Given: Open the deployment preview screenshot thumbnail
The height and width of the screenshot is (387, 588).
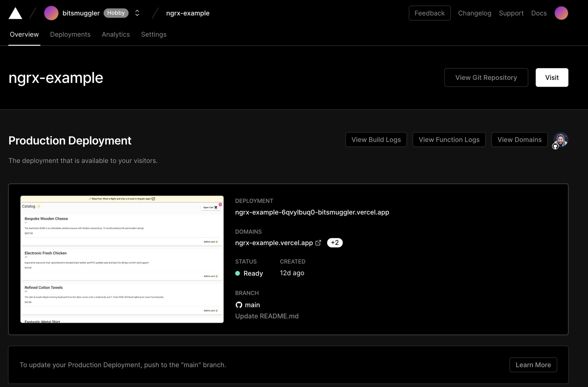Looking at the screenshot, I should tap(122, 259).
